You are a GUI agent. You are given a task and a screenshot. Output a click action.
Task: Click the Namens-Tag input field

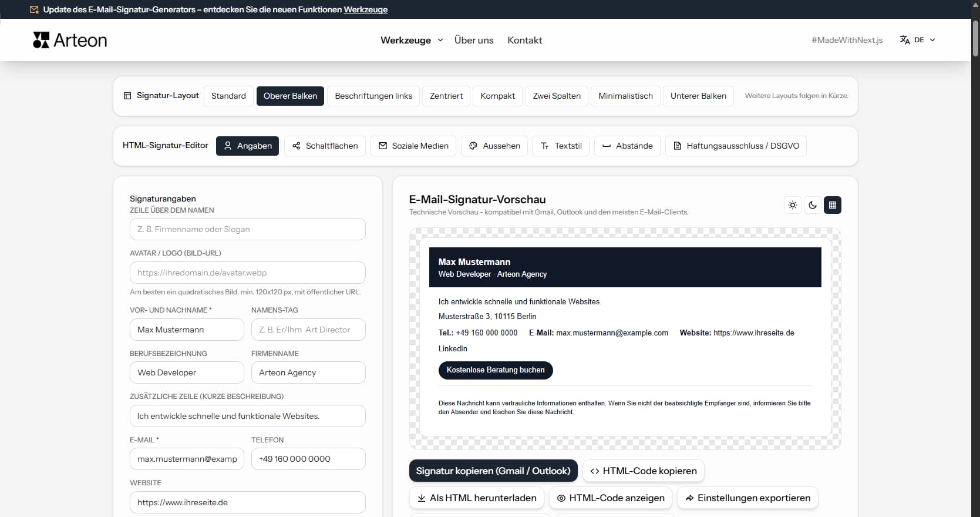coord(308,330)
